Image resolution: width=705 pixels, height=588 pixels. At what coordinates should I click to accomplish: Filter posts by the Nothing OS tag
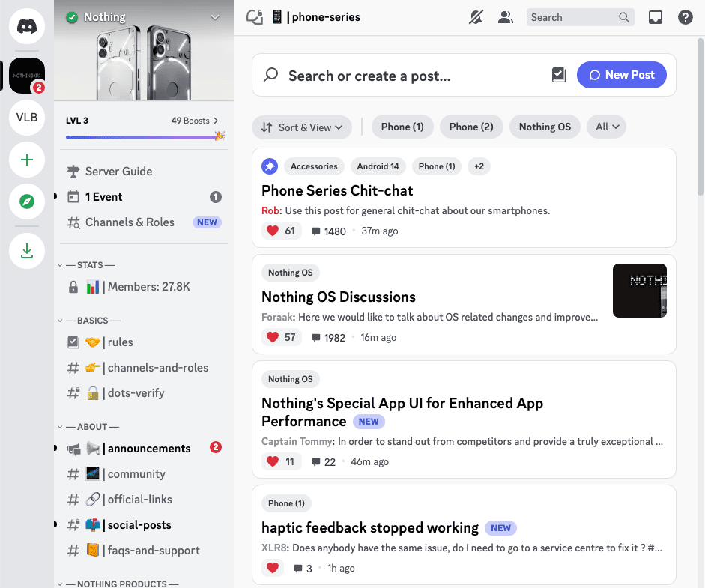click(x=545, y=127)
